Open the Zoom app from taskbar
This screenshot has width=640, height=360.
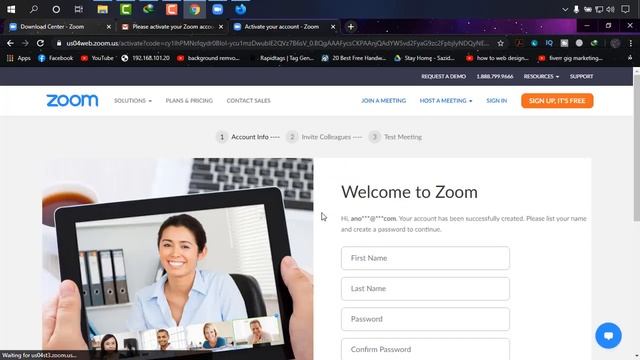pos(218,9)
